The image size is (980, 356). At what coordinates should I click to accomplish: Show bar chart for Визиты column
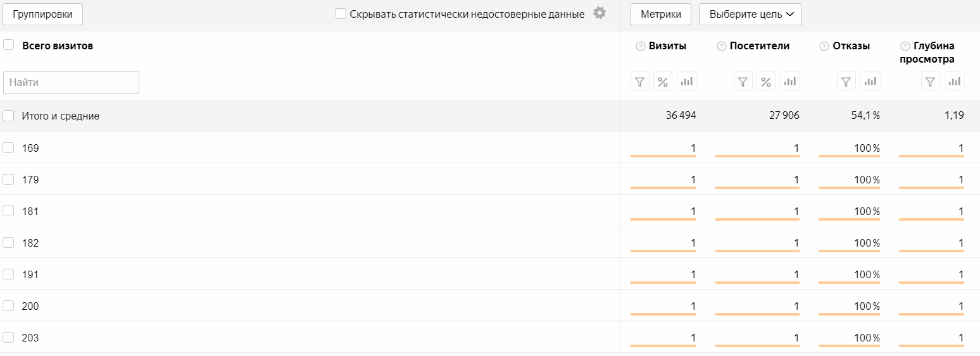[687, 81]
